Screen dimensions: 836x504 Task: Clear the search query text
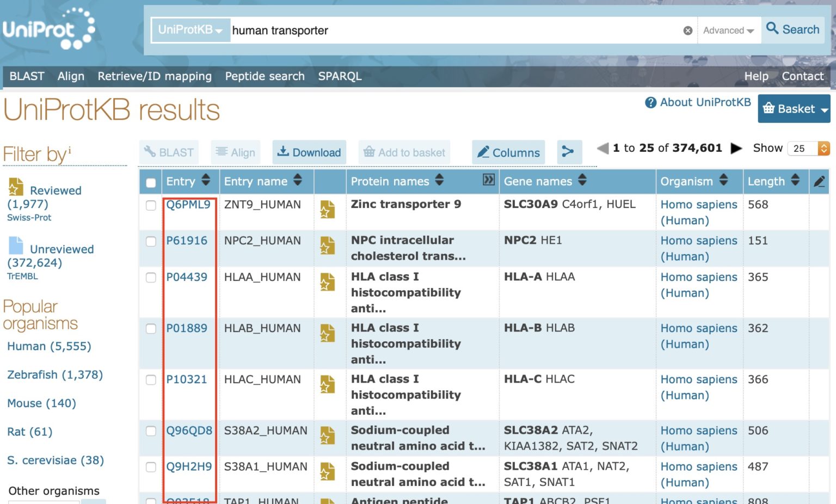pos(687,30)
